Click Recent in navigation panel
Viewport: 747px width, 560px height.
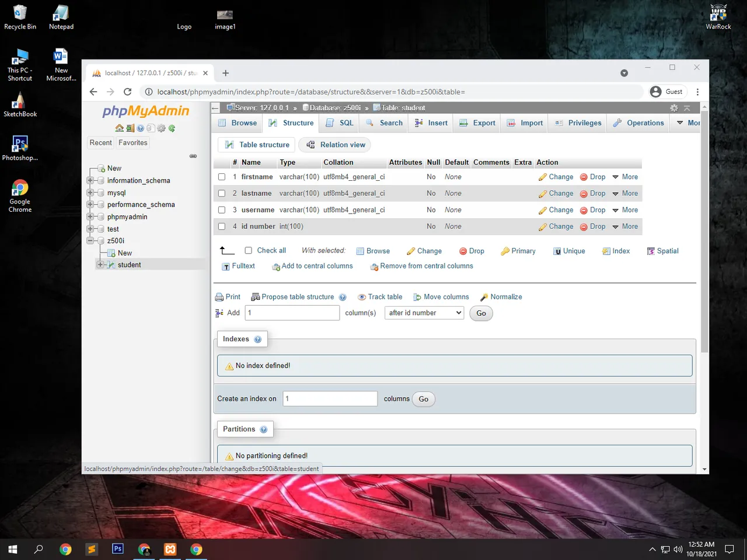(100, 143)
